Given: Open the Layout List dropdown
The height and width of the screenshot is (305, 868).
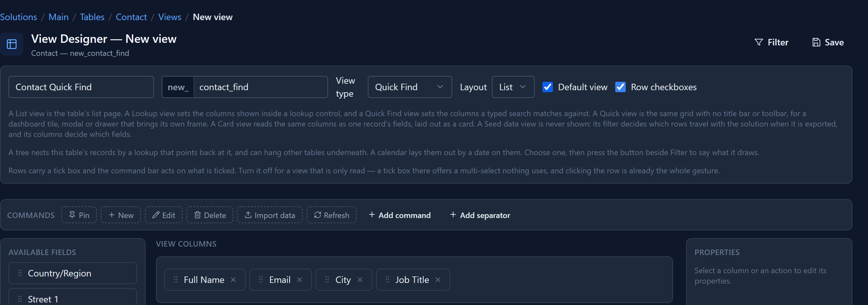Looking at the screenshot, I should pos(513,87).
